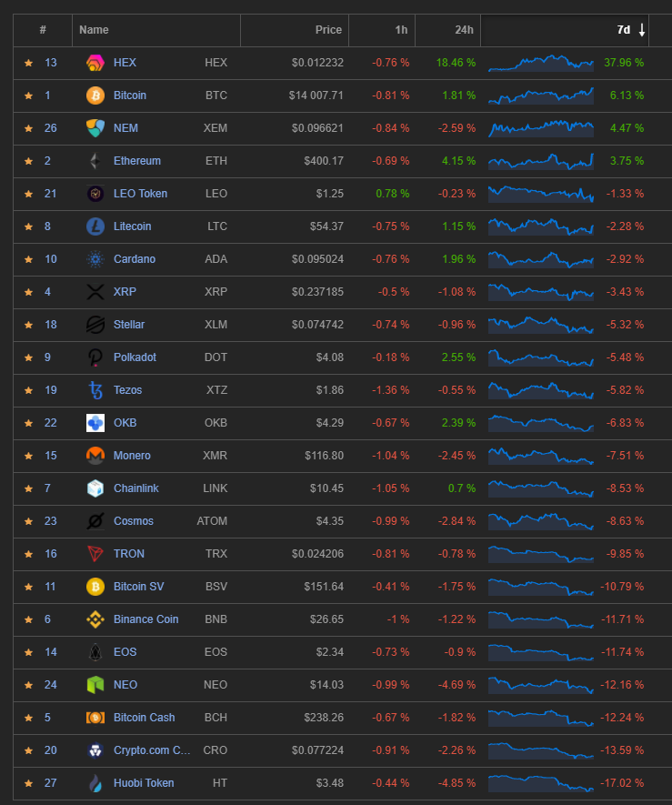Viewport: 672px width, 805px height.
Task: Click the Bitcoin price $14 007.71
Action: 316,96
